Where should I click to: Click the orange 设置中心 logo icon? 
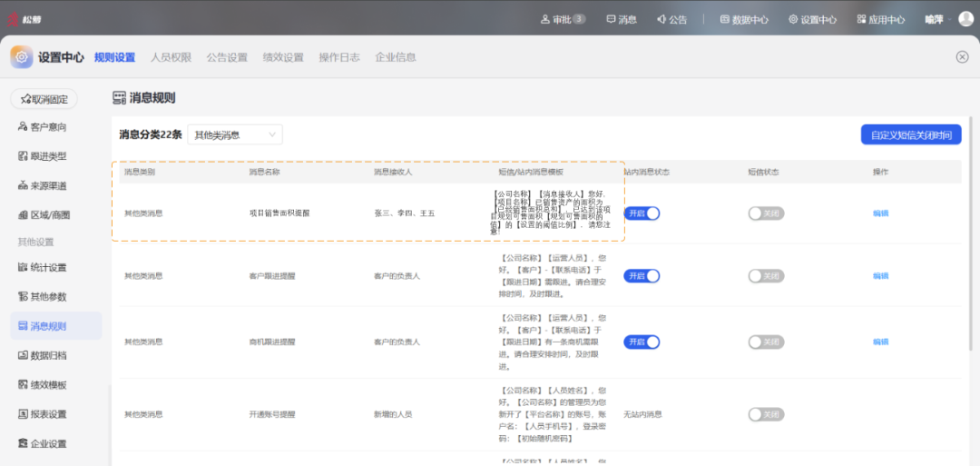(x=21, y=57)
